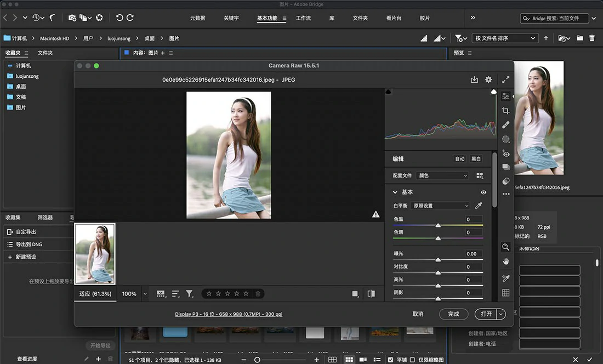603x364 pixels.
Task: Click the save image download icon
Action: click(x=474, y=79)
